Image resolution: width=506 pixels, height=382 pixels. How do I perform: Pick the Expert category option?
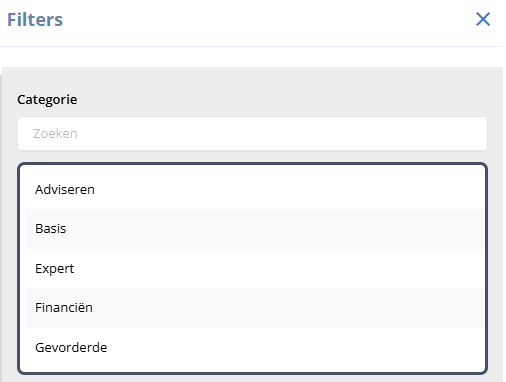pyautogui.click(x=254, y=268)
